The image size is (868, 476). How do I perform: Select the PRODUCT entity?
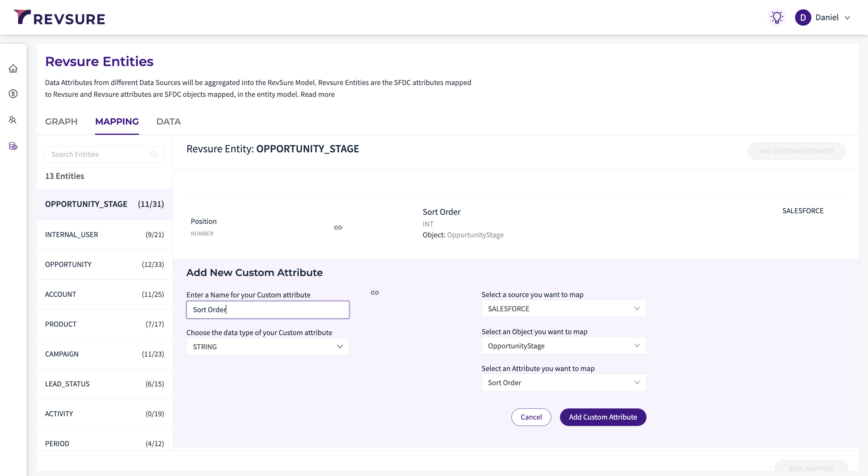point(105,324)
